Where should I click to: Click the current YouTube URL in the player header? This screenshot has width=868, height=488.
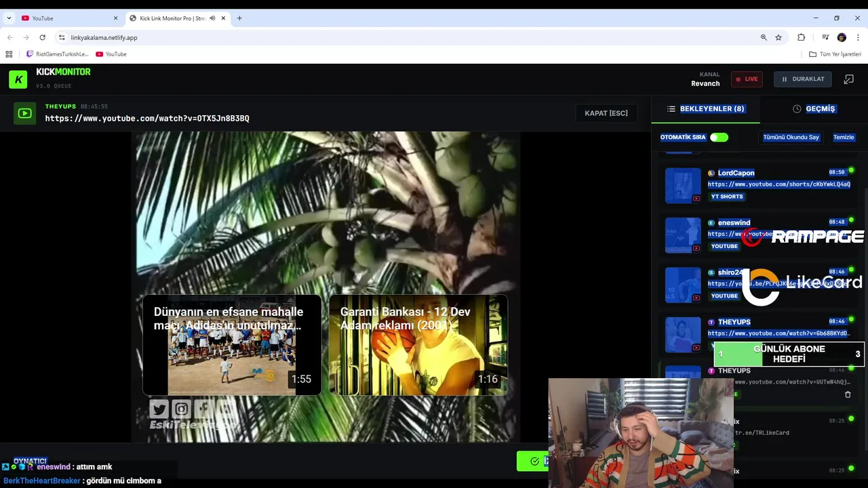(147, 119)
